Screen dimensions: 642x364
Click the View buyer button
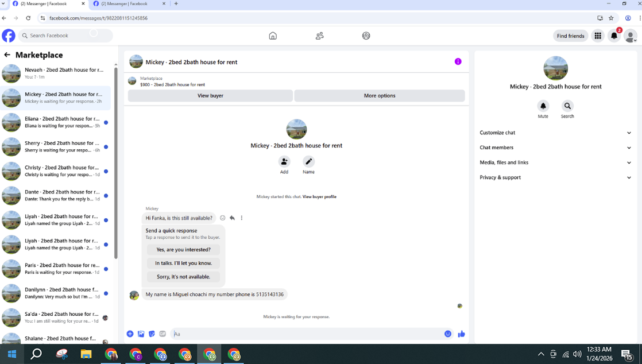(210, 95)
